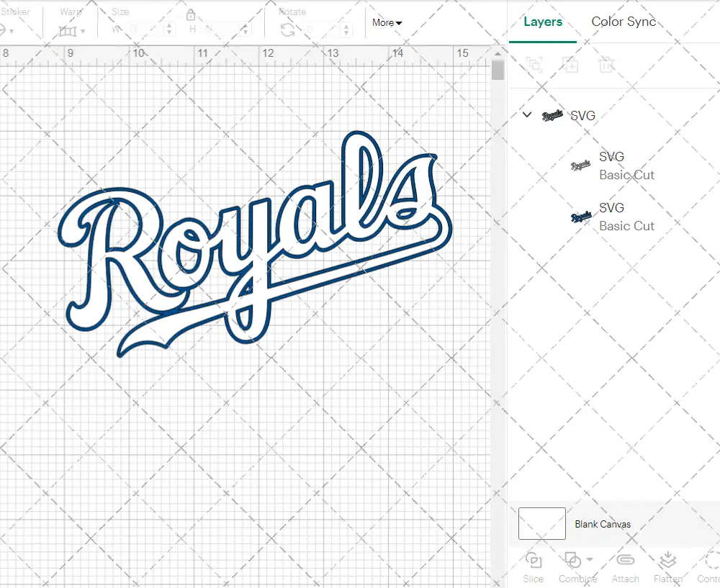The image size is (720, 588).
Task: Select the blue SVG Basic Cut layer
Action: pos(614,217)
